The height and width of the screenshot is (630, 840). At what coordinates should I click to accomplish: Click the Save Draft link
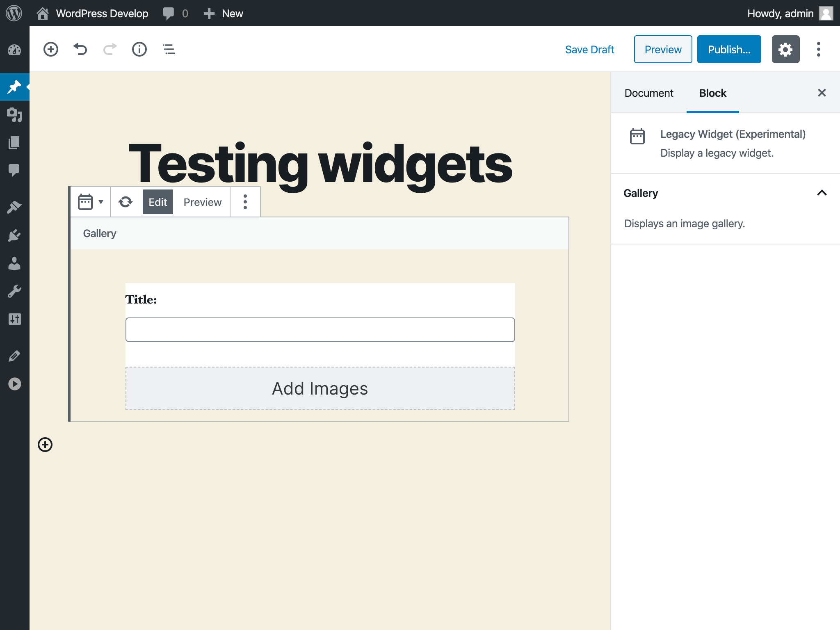(589, 49)
